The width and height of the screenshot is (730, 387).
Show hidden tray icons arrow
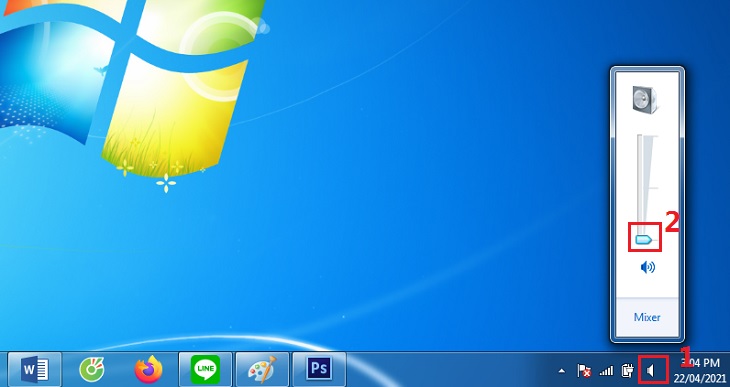point(562,371)
